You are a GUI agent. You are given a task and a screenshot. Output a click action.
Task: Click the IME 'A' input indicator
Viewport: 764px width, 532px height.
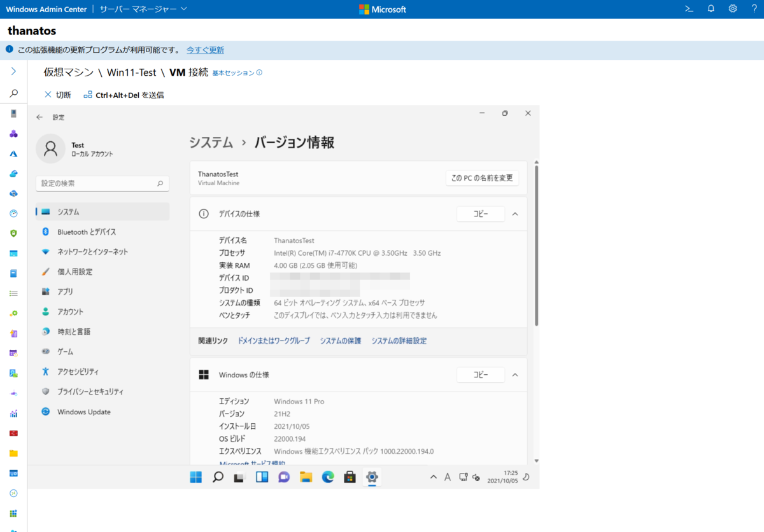(448, 477)
